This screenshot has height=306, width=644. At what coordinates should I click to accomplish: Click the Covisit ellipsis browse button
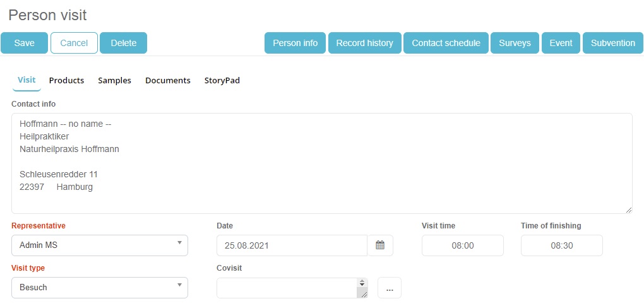(389, 288)
